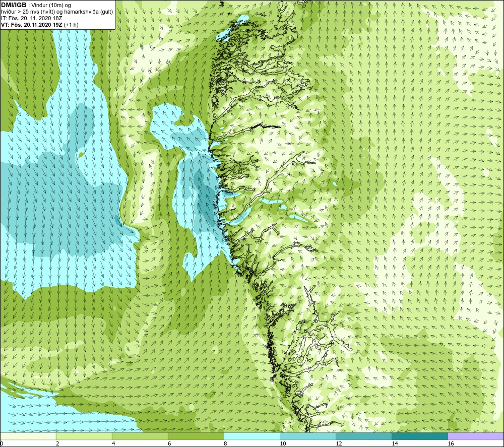Click the DMI/IGB title text
This screenshot has width=504, height=447.
(14, 5)
